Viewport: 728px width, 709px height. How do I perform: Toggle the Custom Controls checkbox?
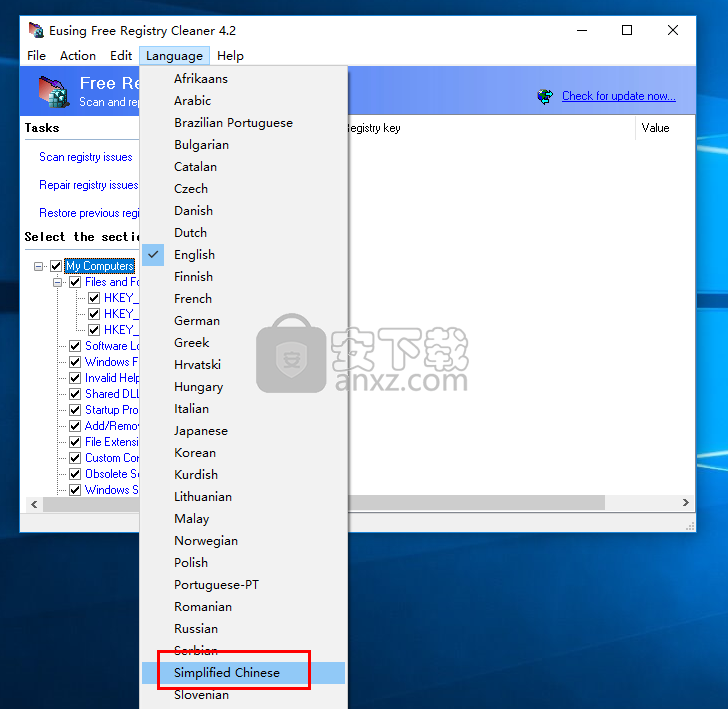click(75, 458)
